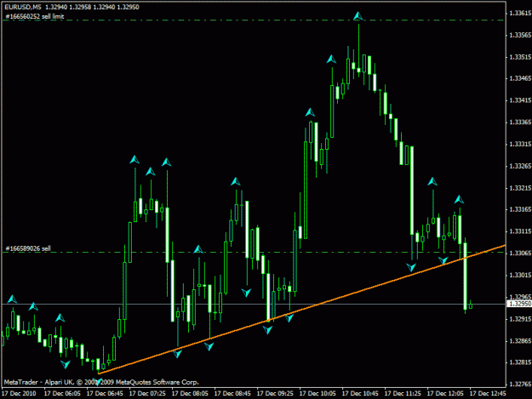
Task: Click the EURUSD,M5 chart header text
Action: coord(72,7)
